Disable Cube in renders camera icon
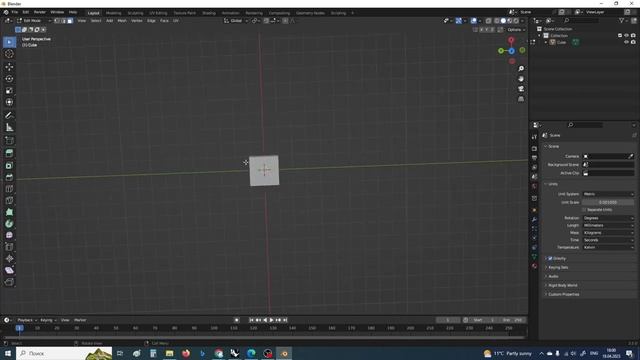This screenshot has width=640, height=360. coord(633,42)
